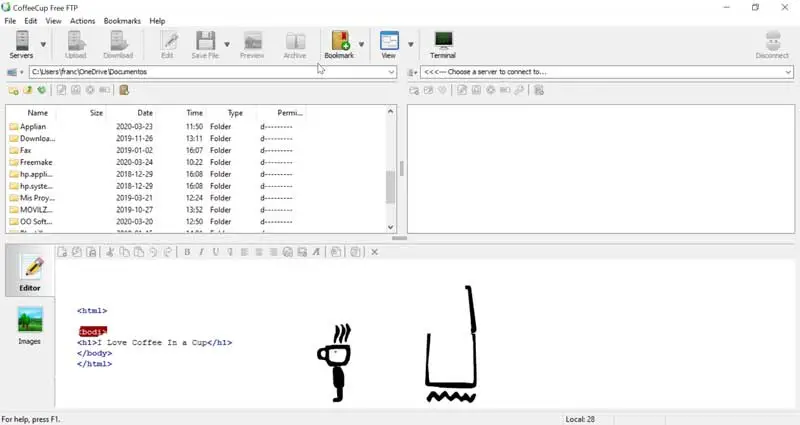Expand the Servers dropdown arrow
Viewport: 800px width, 425px height.
click(43, 44)
